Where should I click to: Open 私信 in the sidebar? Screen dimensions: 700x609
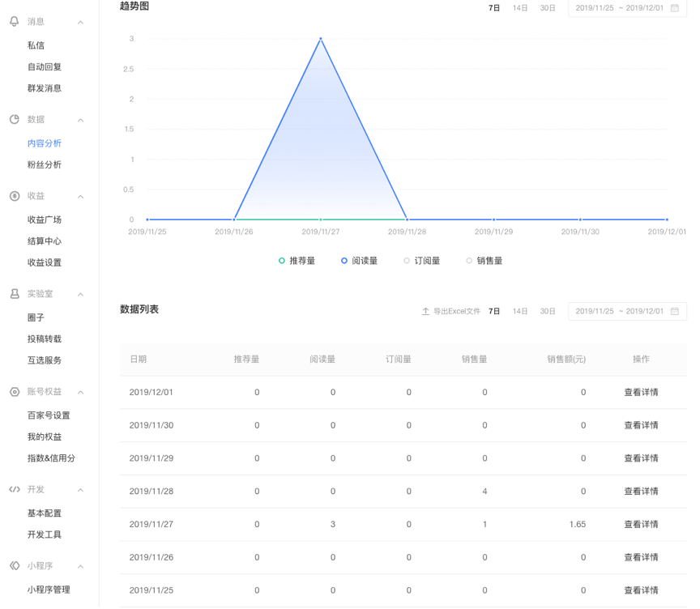[x=36, y=45]
